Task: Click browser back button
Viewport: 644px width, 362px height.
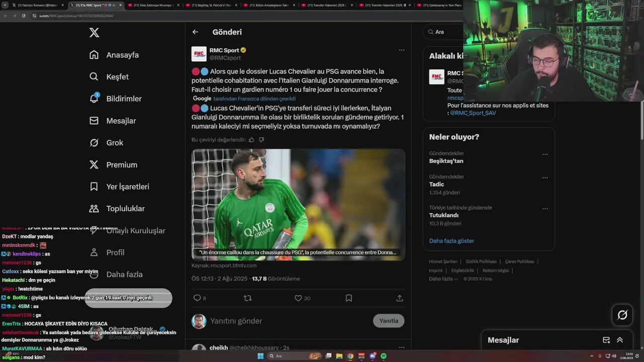Action: [5, 16]
